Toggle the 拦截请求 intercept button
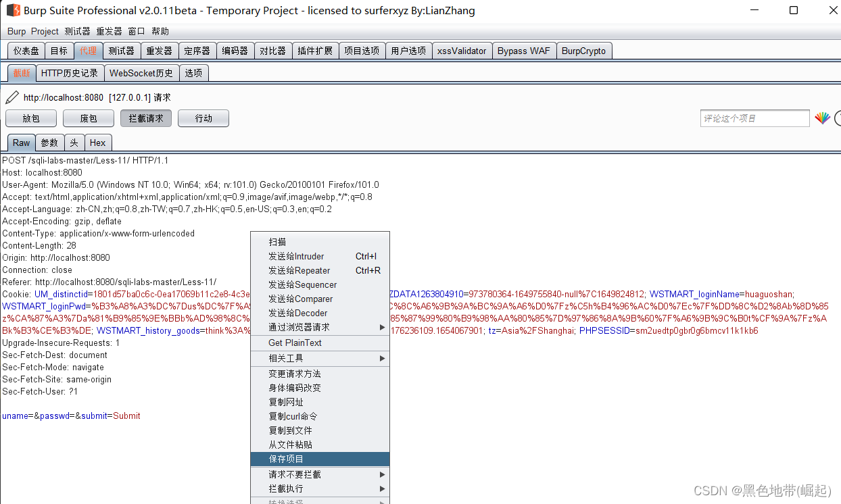 [146, 118]
